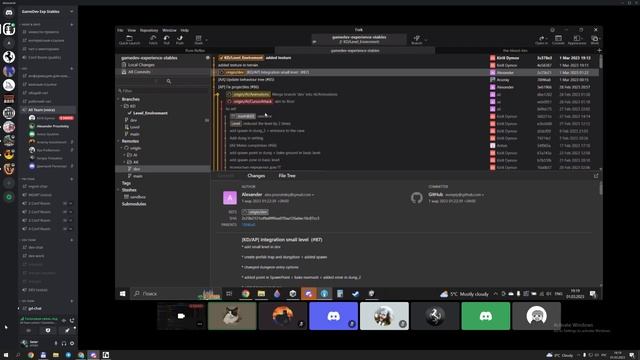The width and height of the screenshot is (640, 360).
Task: Select All Commits in Fork sidebar
Action: coord(139,72)
